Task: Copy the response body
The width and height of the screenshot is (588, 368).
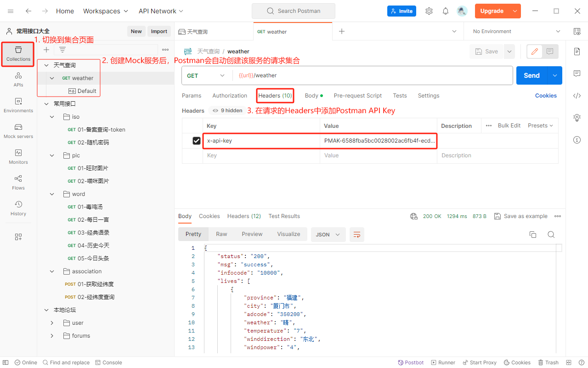Action: 533,235
